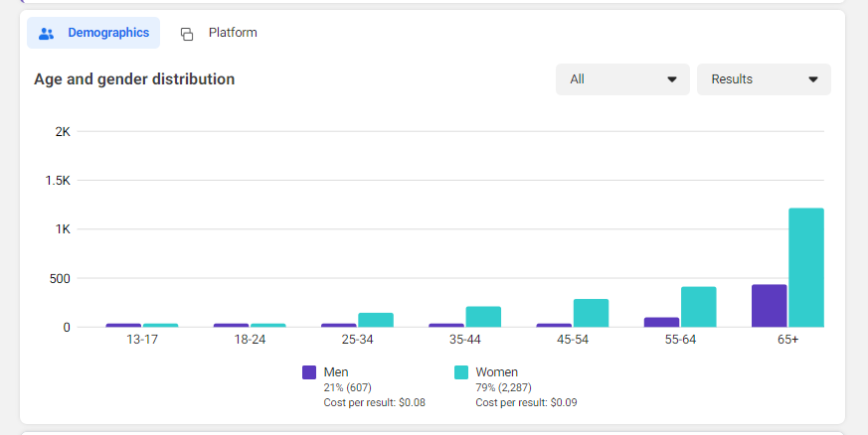Screen dimensions: 868x435
Task: Click the 25-34 Women bar
Action: pos(376,320)
